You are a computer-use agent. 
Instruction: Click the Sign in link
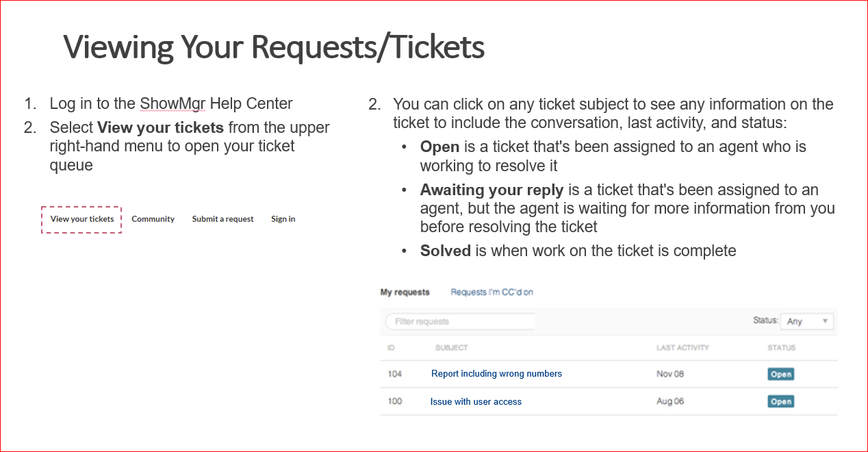tap(283, 219)
